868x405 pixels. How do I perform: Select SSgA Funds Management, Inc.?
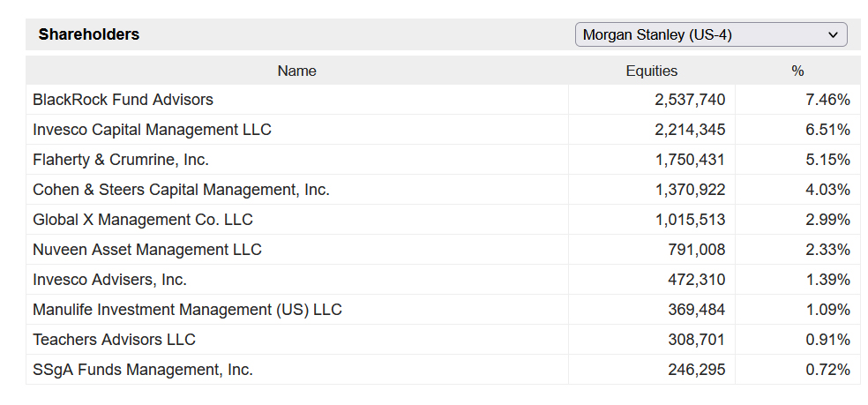[x=143, y=370]
